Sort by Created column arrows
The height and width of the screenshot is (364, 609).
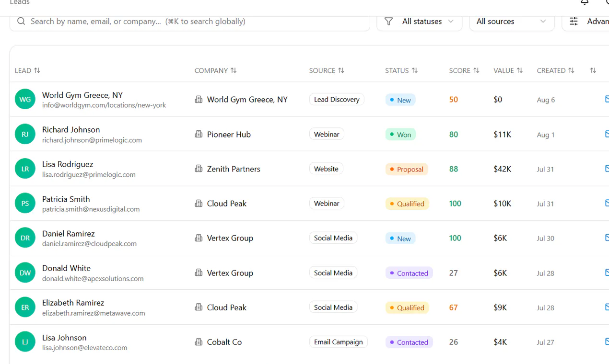click(x=571, y=70)
